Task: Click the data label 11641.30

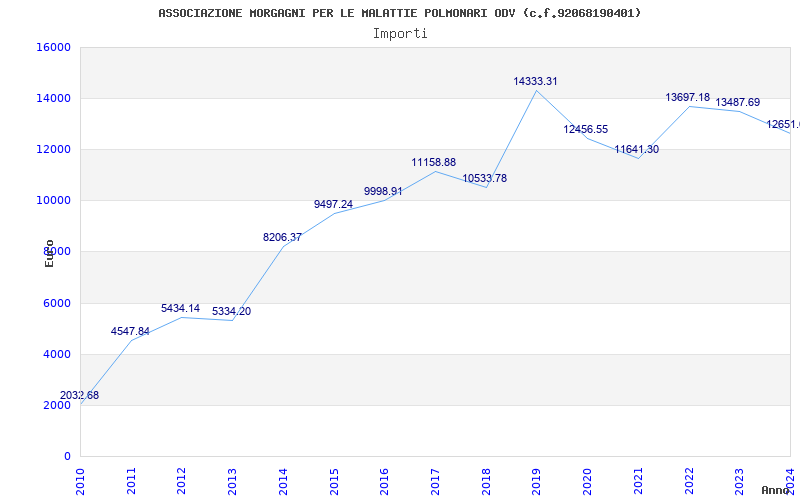Action: pyautogui.click(x=637, y=149)
